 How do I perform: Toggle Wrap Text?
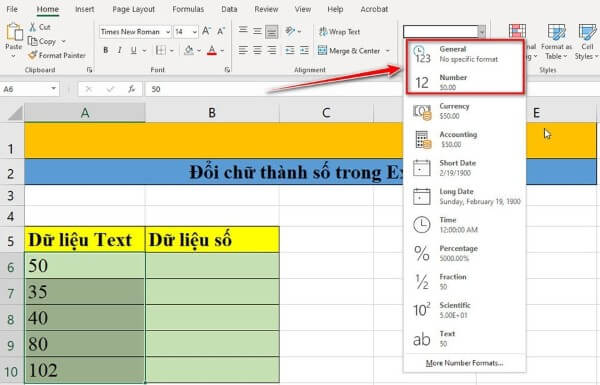[x=339, y=32]
